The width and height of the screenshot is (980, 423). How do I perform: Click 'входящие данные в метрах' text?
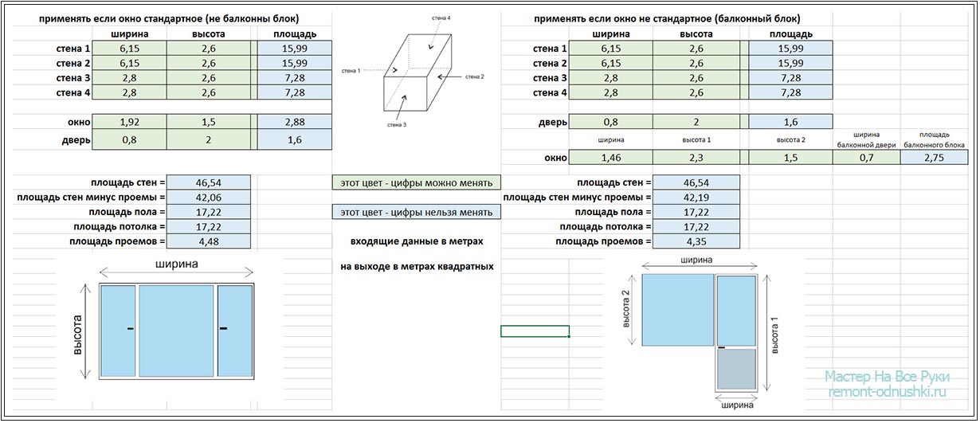pos(417,241)
